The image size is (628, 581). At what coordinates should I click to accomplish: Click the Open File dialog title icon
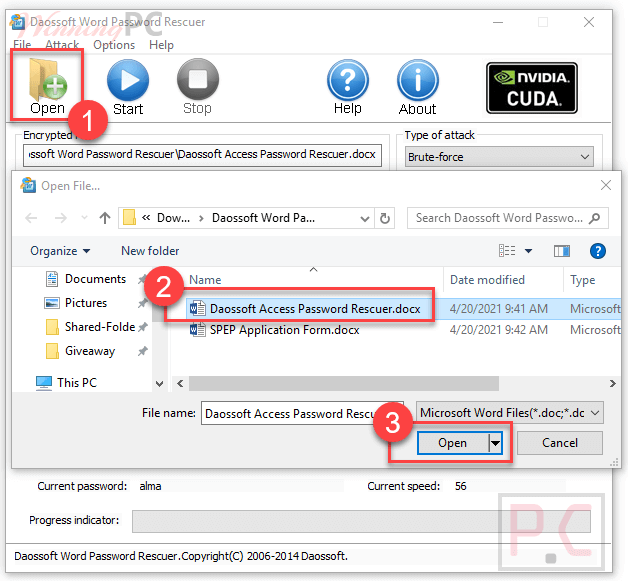click(x=29, y=185)
